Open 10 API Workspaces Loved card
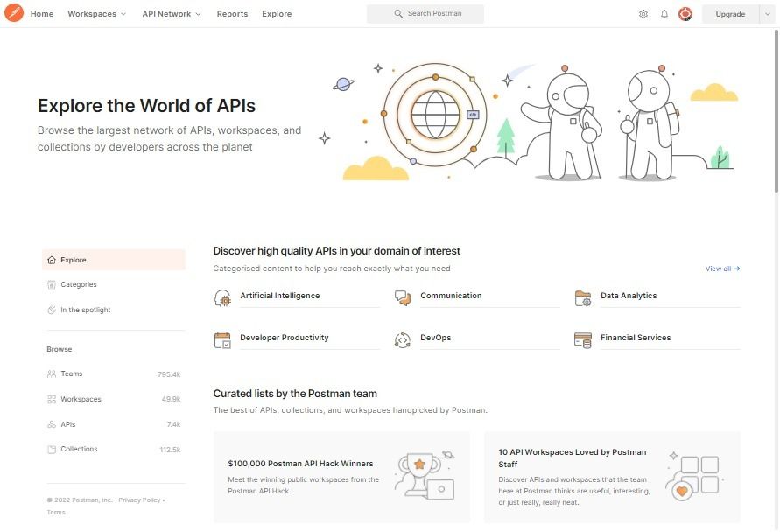 tap(613, 477)
